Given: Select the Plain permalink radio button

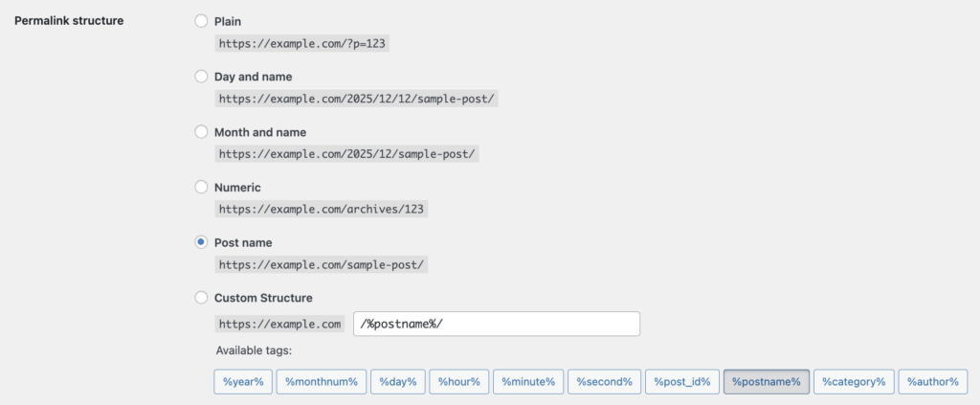Looking at the screenshot, I should pos(201,21).
